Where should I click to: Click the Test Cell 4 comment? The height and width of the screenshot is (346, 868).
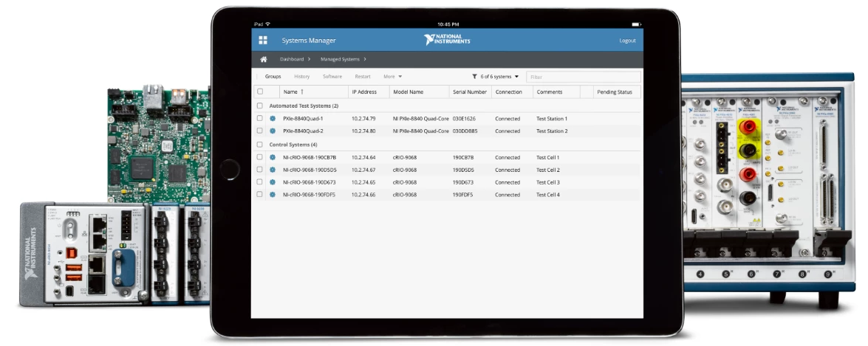coord(548,195)
